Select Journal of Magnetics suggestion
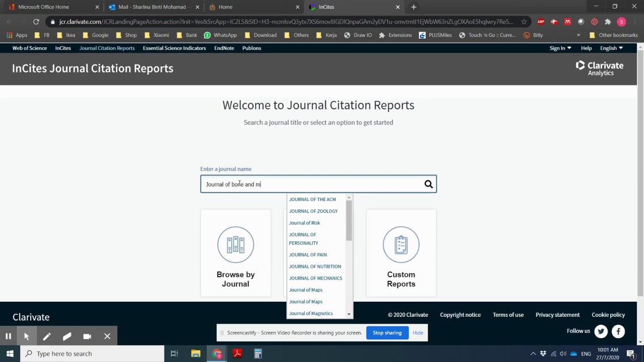 click(x=311, y=313)
